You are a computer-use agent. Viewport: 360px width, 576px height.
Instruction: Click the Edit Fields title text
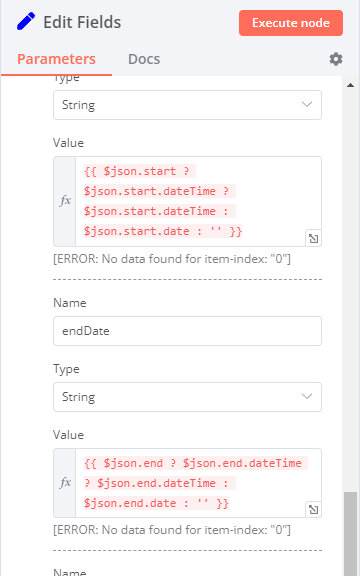click(x=82, y=22)
